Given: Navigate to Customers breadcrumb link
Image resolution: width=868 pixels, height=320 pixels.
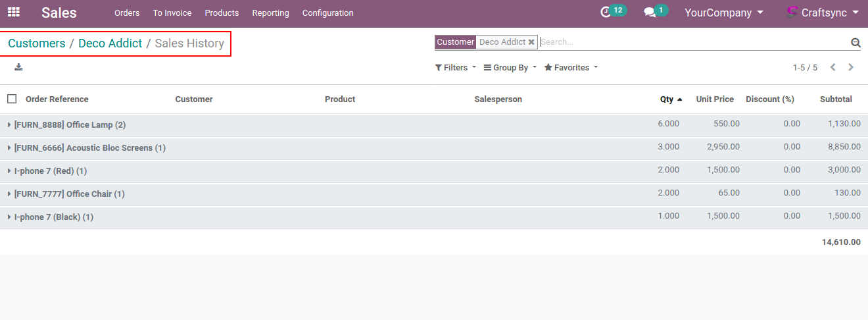Looking at the screenshot, I should point(37,43).
